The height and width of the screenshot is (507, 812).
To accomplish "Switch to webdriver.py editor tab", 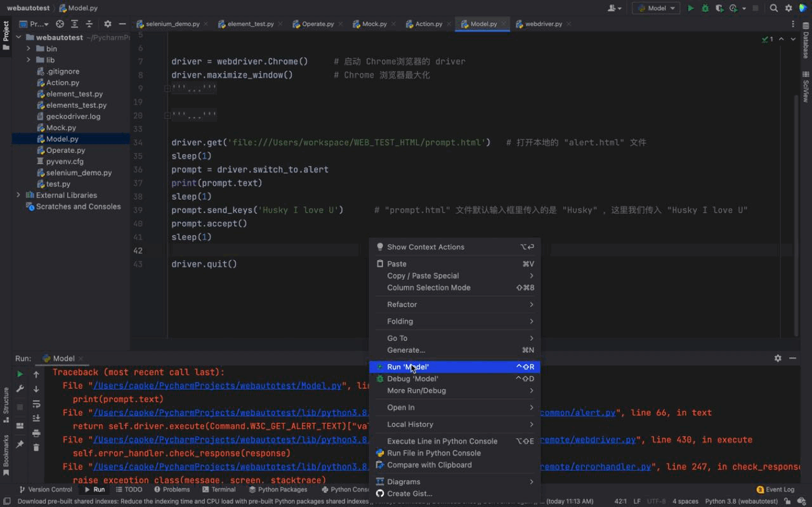I will coord(543,24).
